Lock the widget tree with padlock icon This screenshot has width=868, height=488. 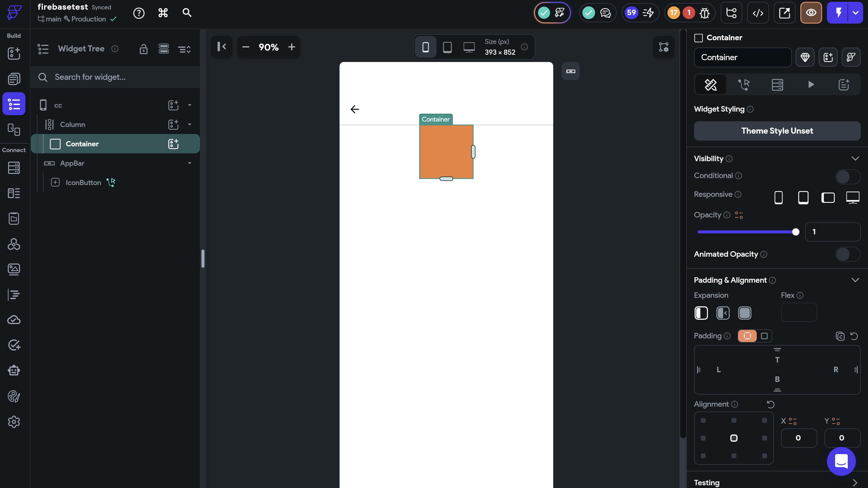(x=143, y=49)
